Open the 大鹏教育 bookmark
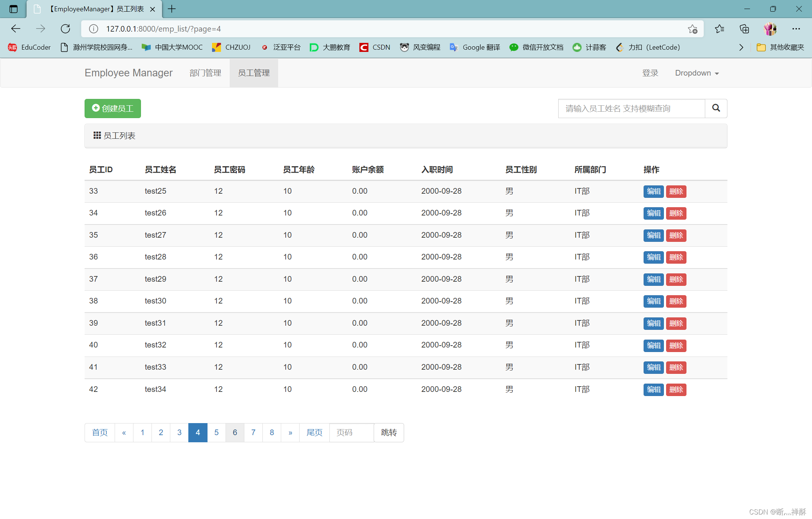The image size is (812, 519). click(x=330, y=47)
